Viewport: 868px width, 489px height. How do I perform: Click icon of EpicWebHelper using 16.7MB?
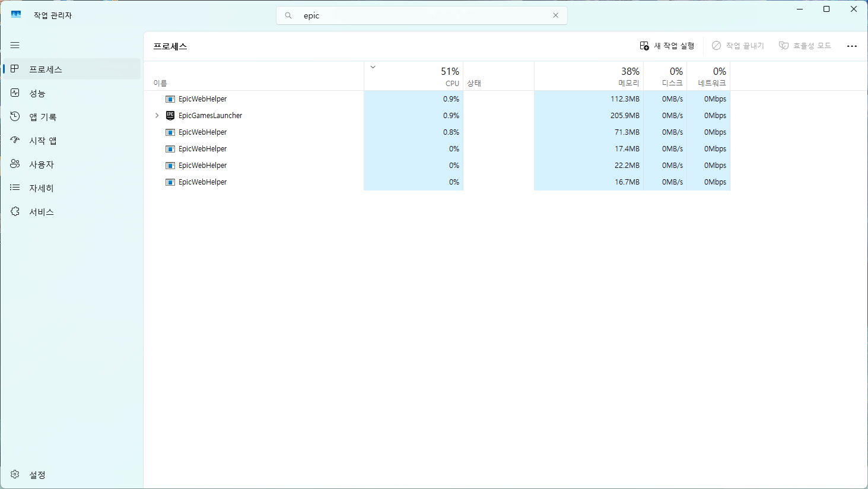click(x=170, y=182)
